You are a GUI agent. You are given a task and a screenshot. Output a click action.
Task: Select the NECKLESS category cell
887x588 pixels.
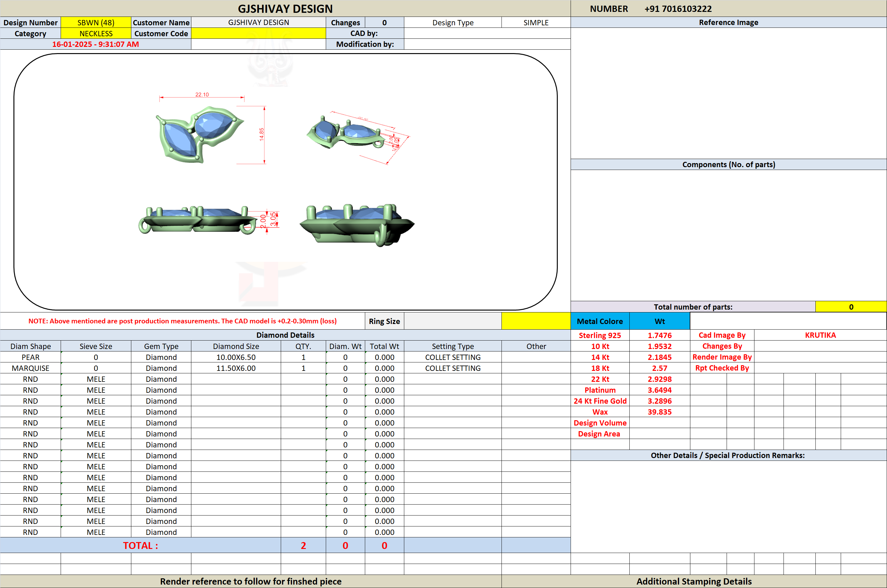coord(96,33)
